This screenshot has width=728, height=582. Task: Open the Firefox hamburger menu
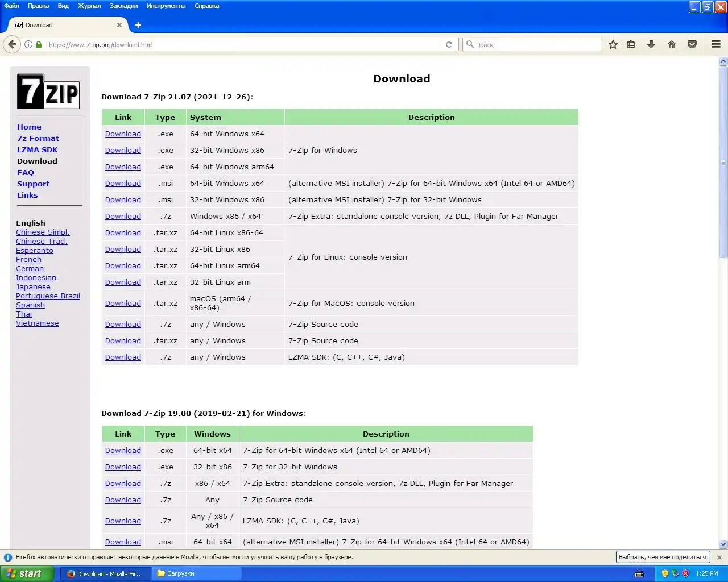pos(716,44)
